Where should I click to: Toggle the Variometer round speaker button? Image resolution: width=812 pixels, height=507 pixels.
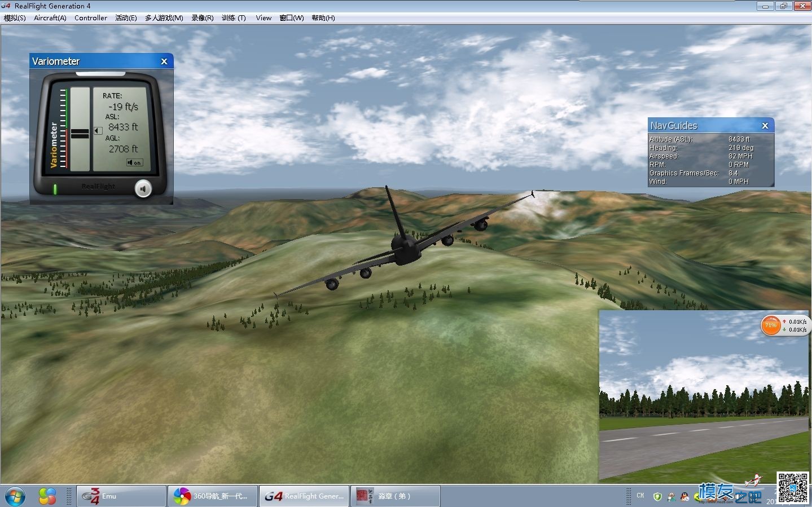pyautogui.click(x=143, y=189)
